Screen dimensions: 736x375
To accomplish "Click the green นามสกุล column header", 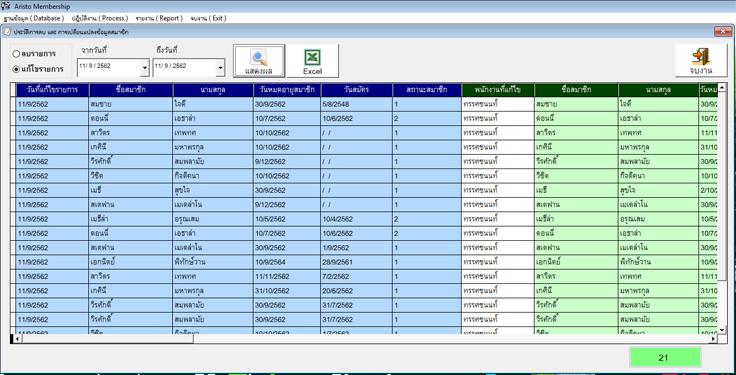I will [658, 90].
